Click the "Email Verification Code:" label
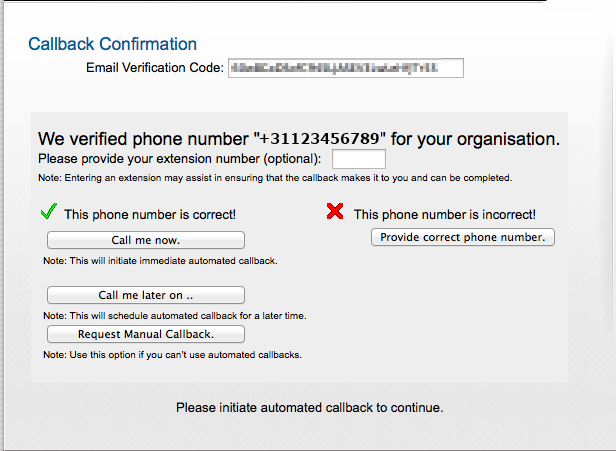 point(155,68)
